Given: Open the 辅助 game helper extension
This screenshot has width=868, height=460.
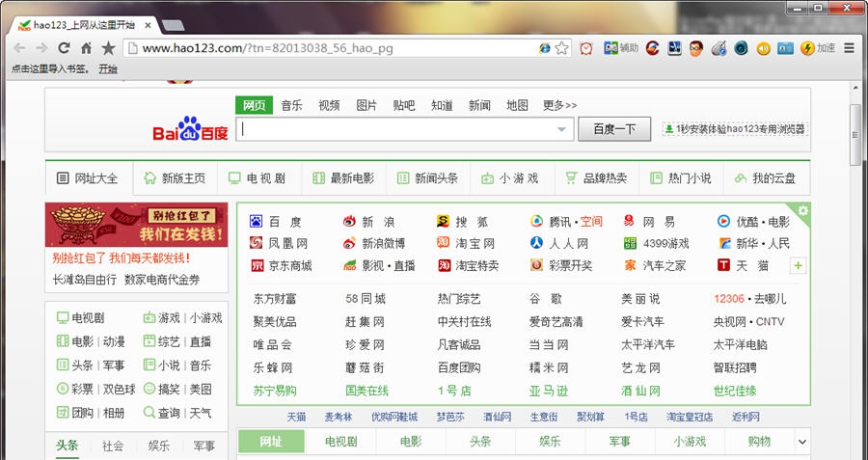Looking at the screenshot, I should 621,48.
